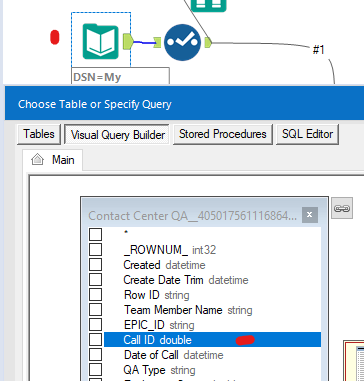Click the Team Member Name field name
364x381 pixels.
point(173,310)
